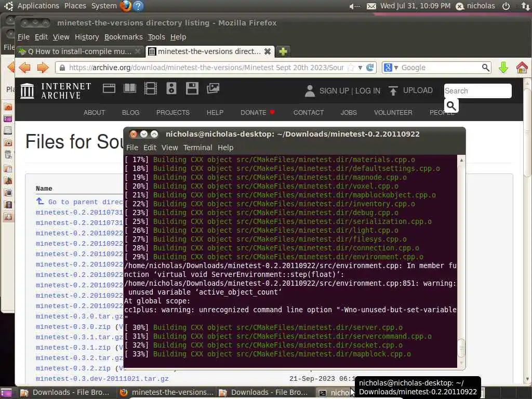Open the volume control in top panel

354,6
